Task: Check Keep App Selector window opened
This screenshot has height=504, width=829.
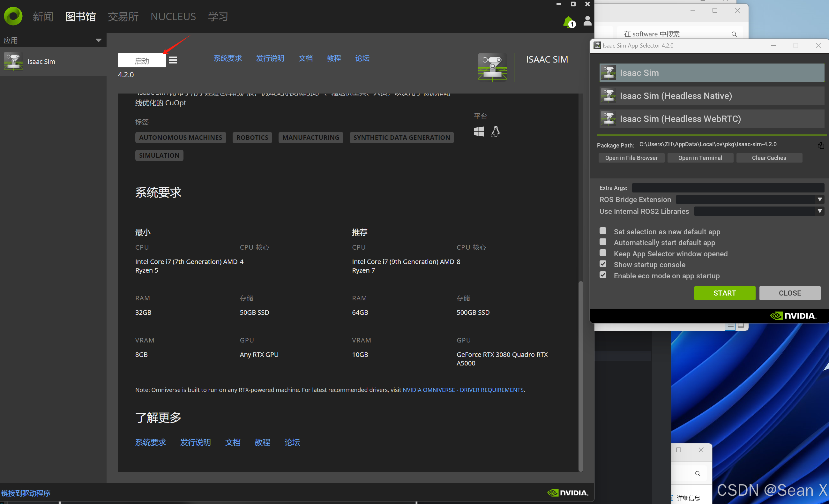Action: 603,253
